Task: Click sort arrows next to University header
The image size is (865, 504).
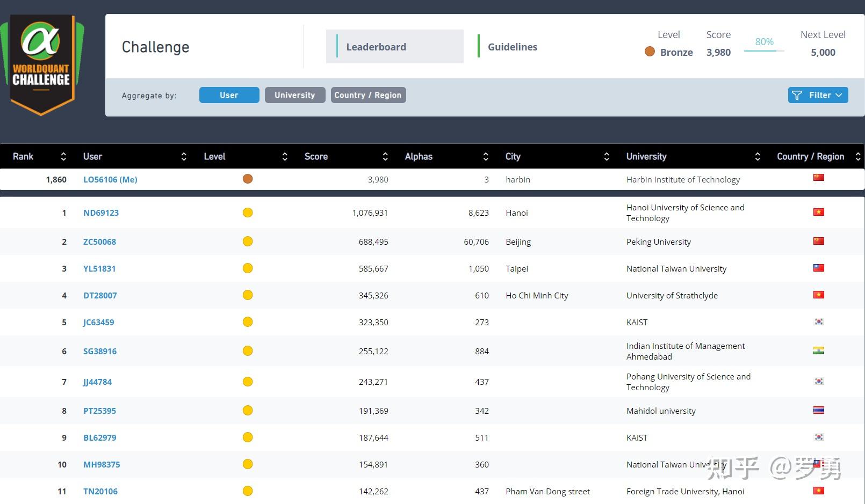Action: 758,157
